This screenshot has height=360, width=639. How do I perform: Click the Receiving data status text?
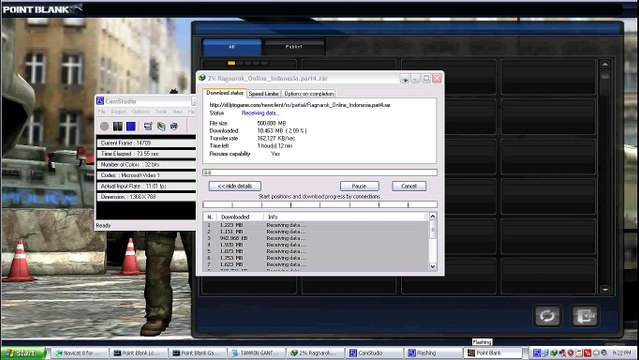pos(260,113)
